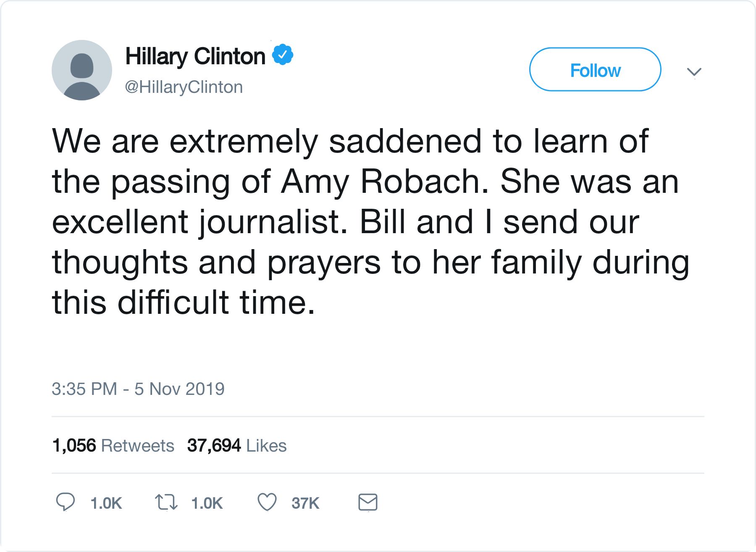Click the words "this difficult time" in tweet

(183, 302)
